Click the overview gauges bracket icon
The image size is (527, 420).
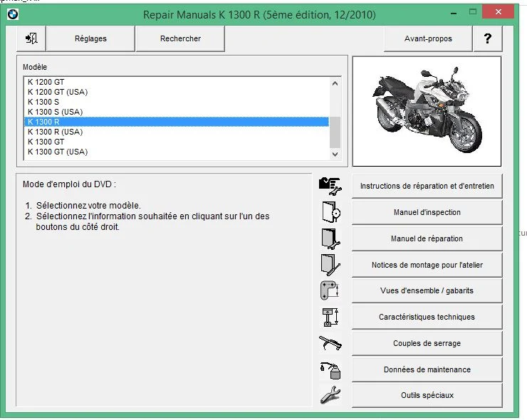pos(329,290)
